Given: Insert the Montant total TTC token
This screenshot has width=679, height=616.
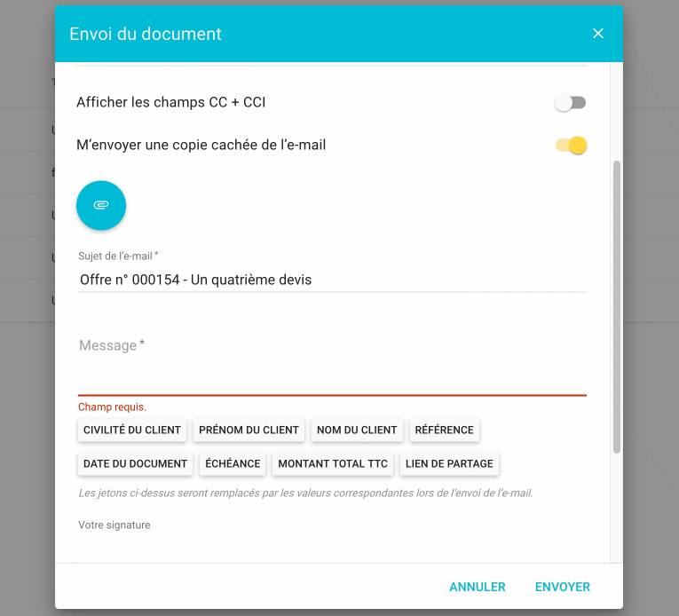Looking at the screenshot, I should [x=333, y=463].
